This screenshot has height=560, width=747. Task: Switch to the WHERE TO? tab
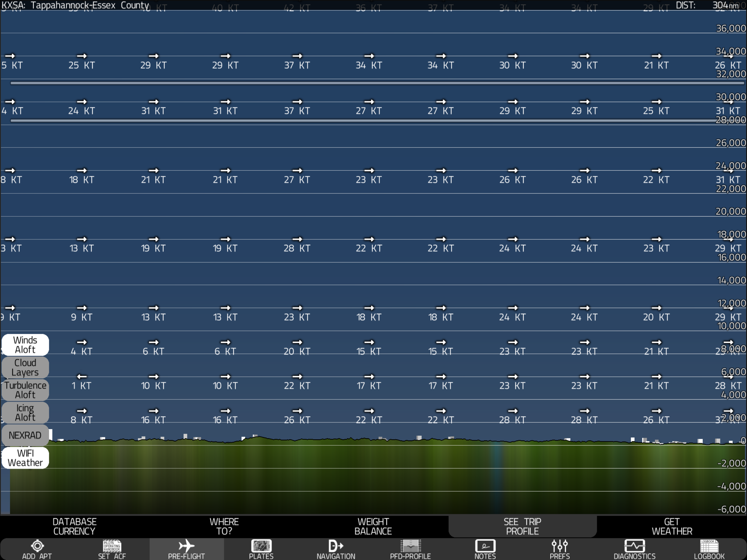point(224,527)
